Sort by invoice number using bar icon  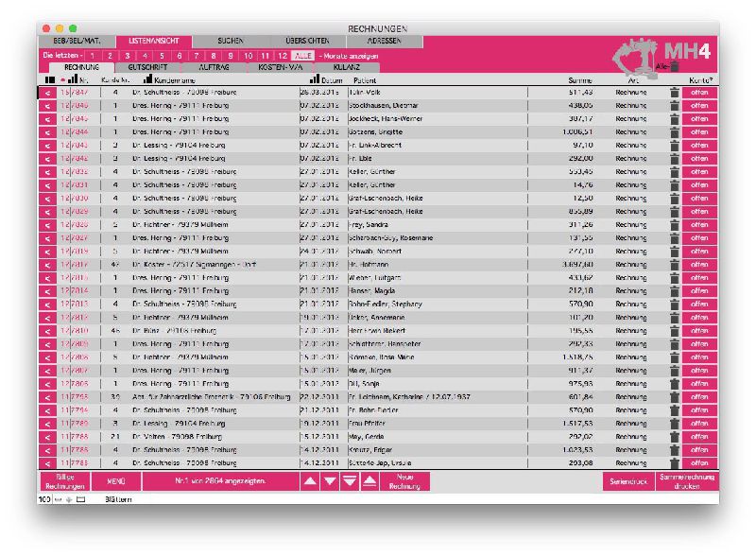click(x=72, y=80)
